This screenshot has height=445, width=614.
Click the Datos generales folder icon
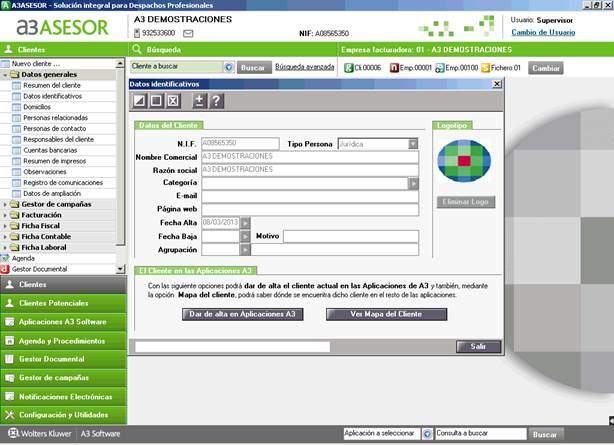point(14,74)
